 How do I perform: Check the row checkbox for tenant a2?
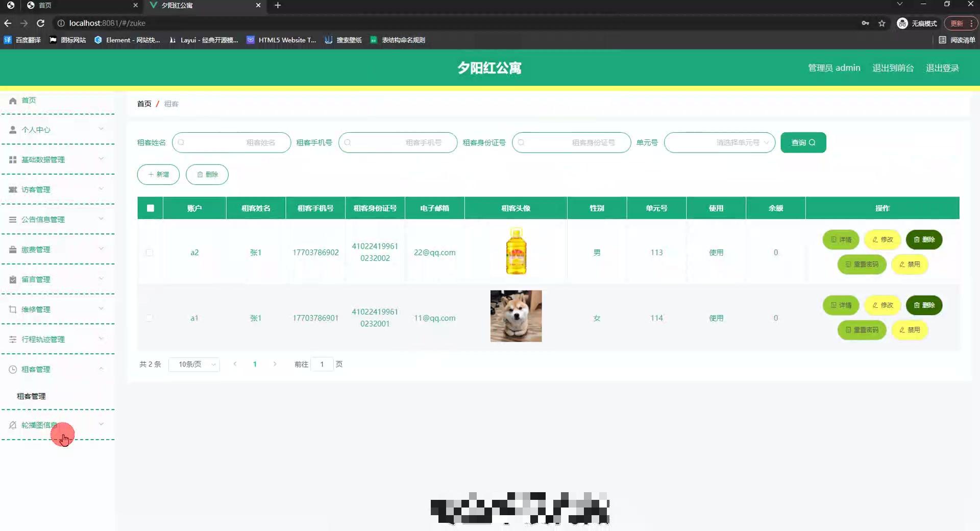(x=150, y=252)
